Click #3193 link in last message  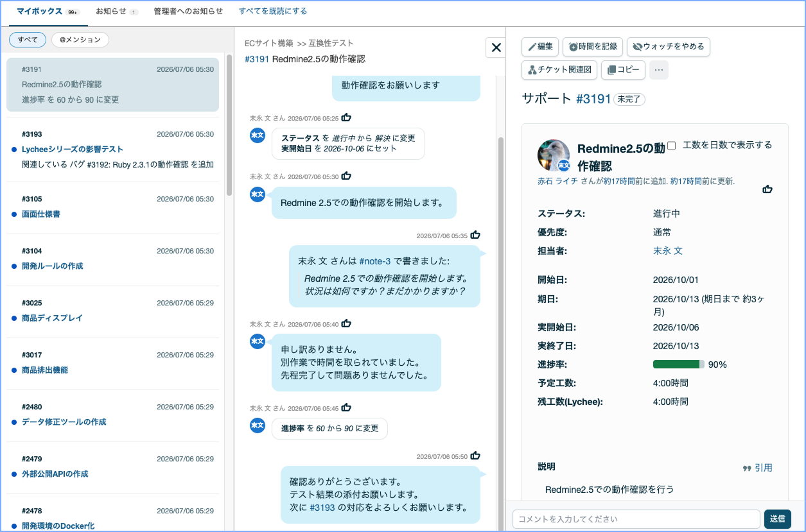click(x=322, y=507)
